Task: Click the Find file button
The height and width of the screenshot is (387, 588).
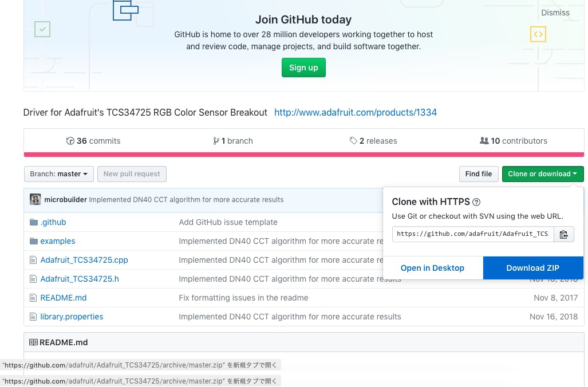Action: pyautogui.click(x=479, y=174)
